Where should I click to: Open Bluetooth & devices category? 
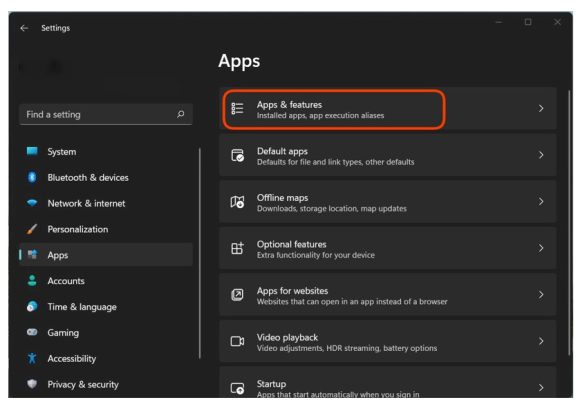[x=106, y=178]
